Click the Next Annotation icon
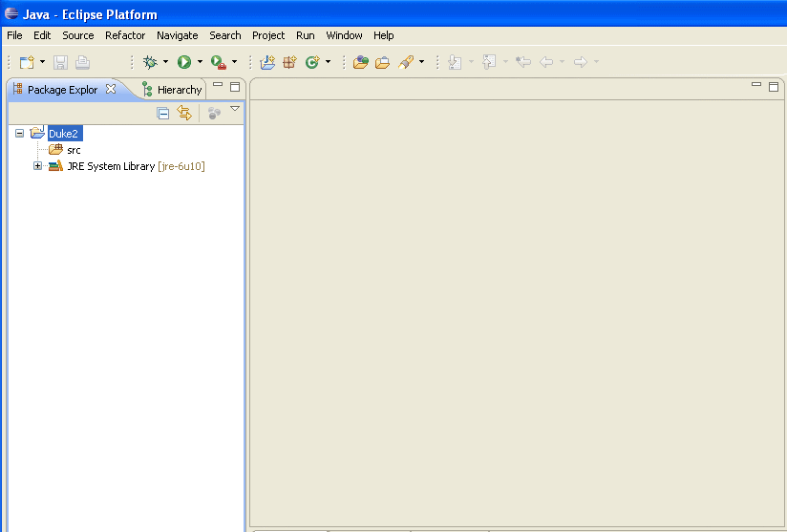787x532 pixels. click(x=455, y=62)
